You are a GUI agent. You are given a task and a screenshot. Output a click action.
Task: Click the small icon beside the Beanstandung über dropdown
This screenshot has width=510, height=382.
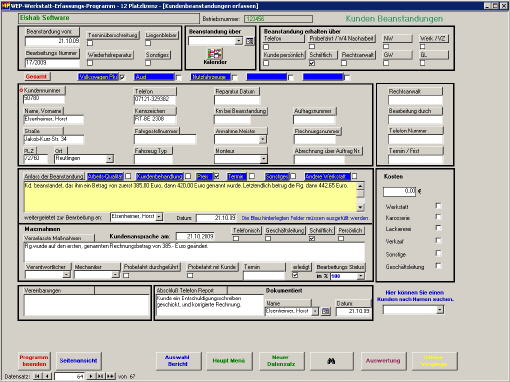tap(250, 41)
